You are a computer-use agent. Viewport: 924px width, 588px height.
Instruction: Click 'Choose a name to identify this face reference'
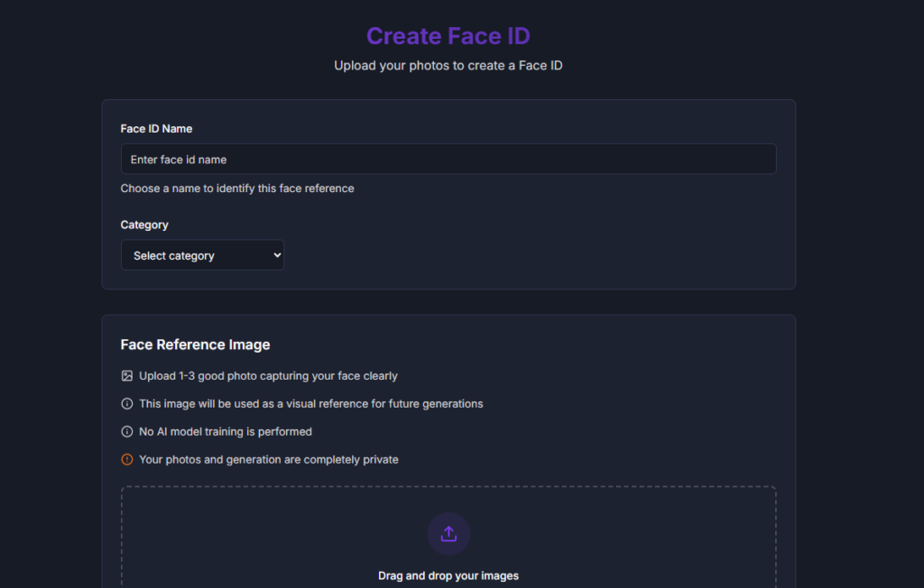[x=237, y=188]
